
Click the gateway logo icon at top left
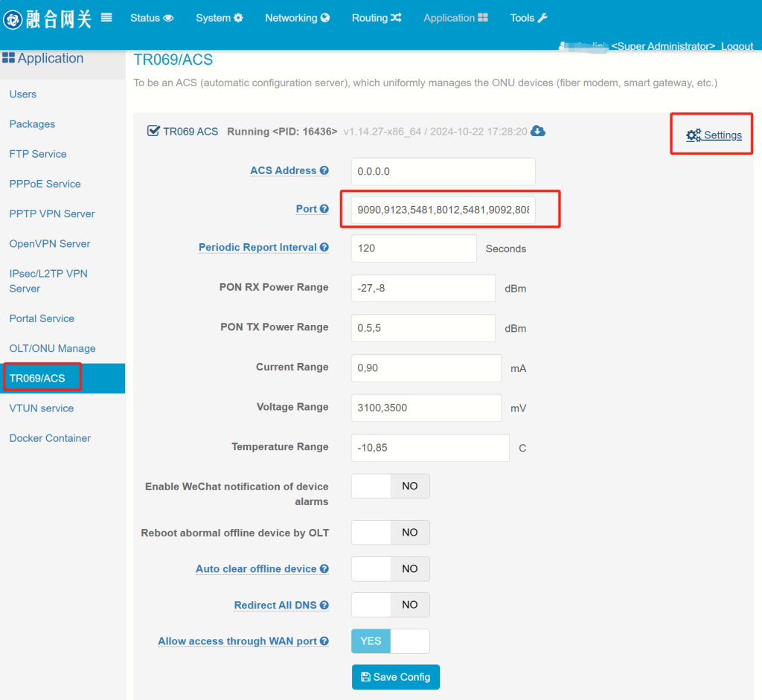pos(13,20)
